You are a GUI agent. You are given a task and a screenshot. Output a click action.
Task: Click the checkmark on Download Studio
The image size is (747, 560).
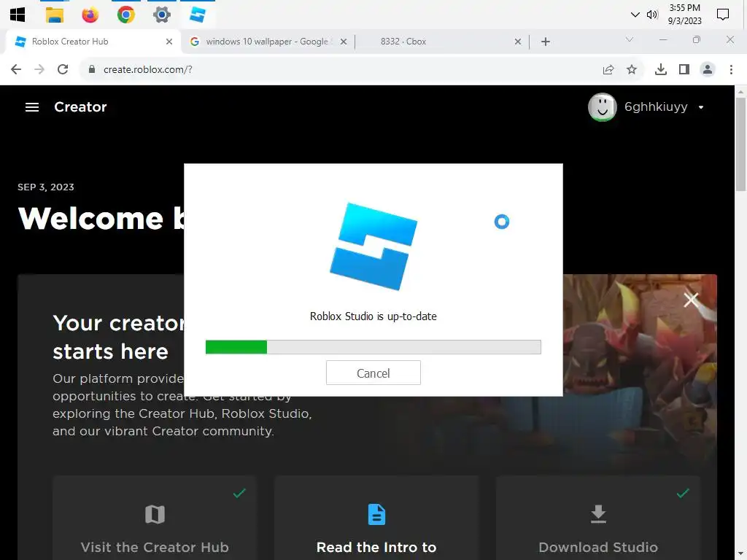(683, 493)
